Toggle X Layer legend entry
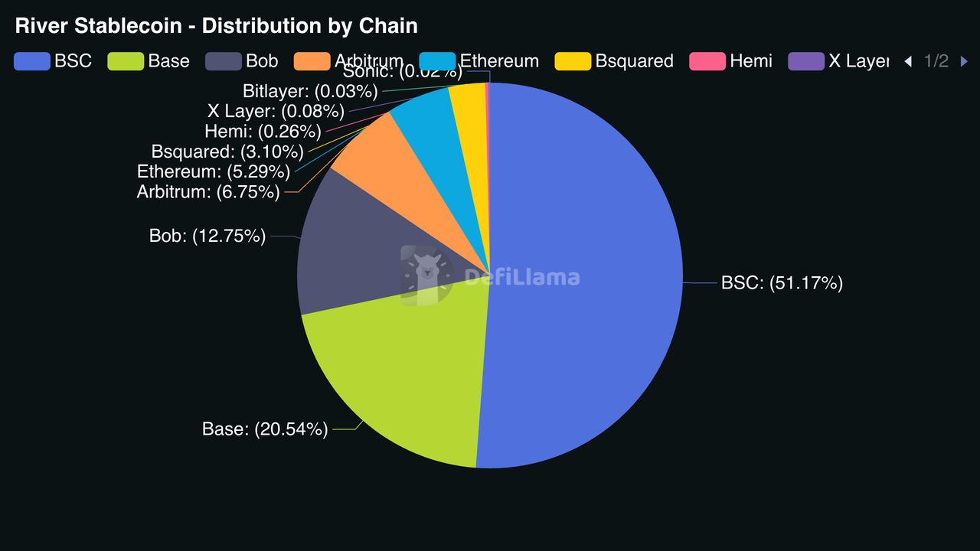980x551 pixels. 838,61
